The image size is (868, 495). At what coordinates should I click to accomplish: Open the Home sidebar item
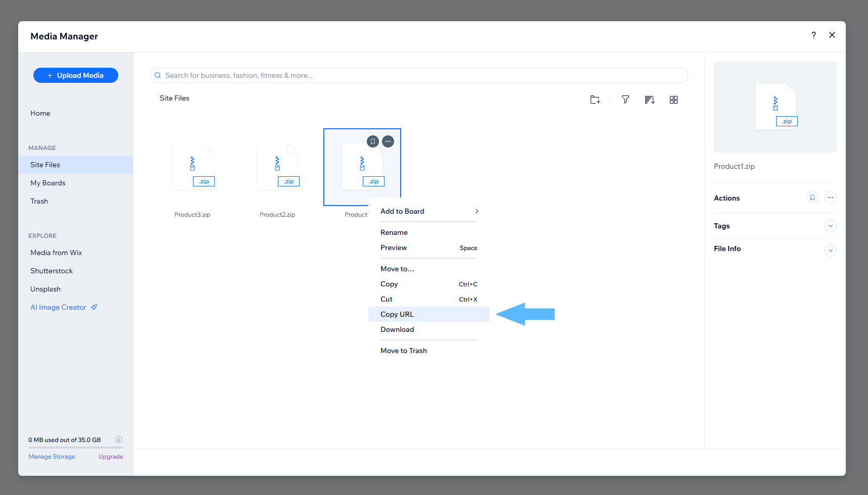pyautogui.click(x=40, y=113)
